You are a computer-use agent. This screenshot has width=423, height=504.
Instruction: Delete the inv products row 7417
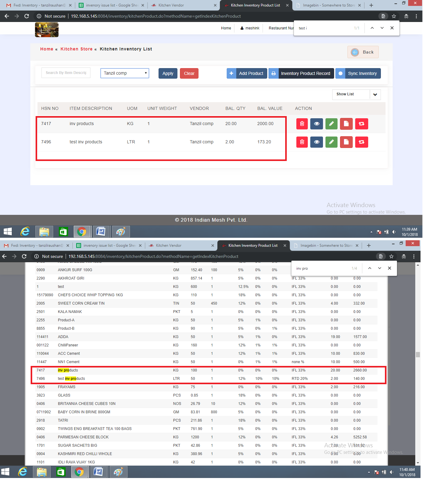tap(302, 124)
